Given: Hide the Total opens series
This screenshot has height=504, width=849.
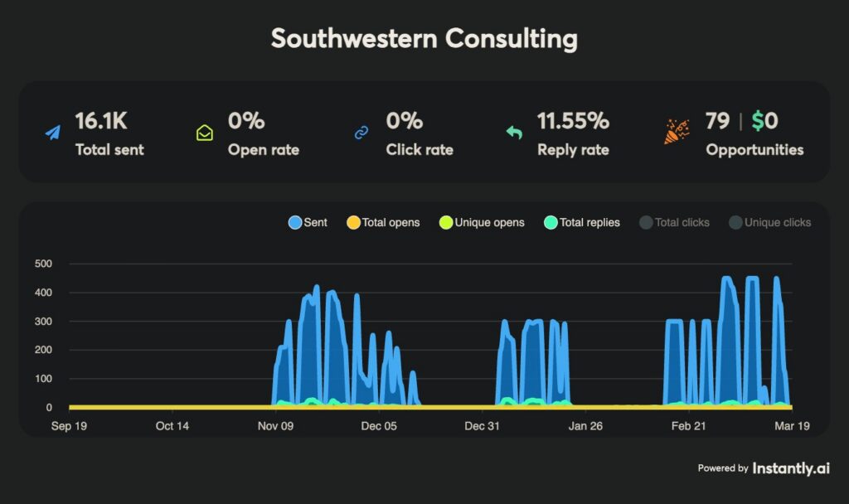Looking at the screenshot, I should click(x=383, y=222).
